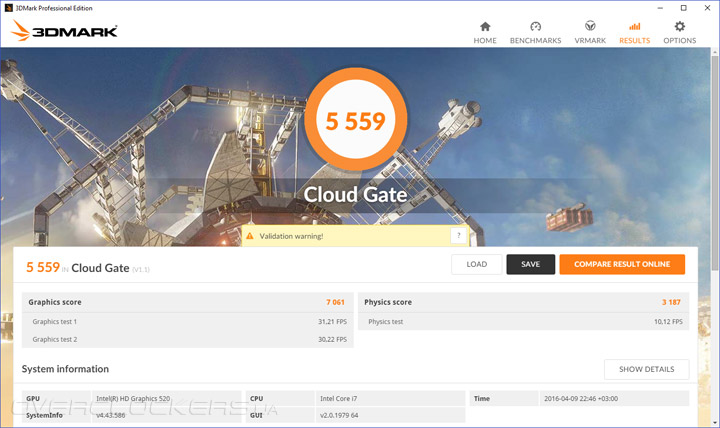The height and width of the screenshot is (428, 720).
Task: Click the 10,12 FPS value
Action: pyautogui.click(x=668, y=321)
